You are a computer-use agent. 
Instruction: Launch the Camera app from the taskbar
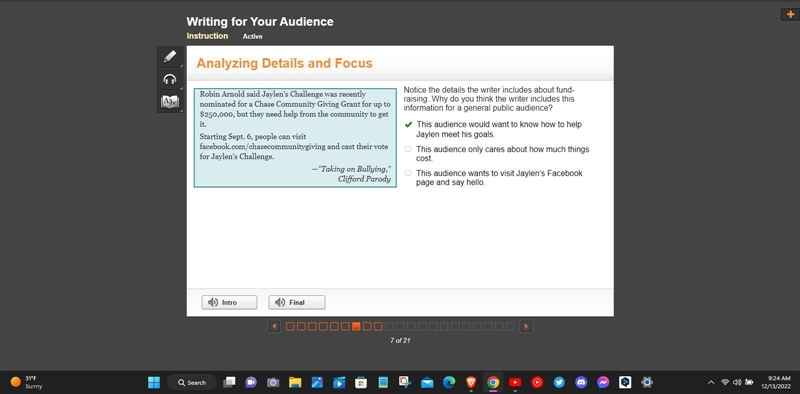point(273,382)
